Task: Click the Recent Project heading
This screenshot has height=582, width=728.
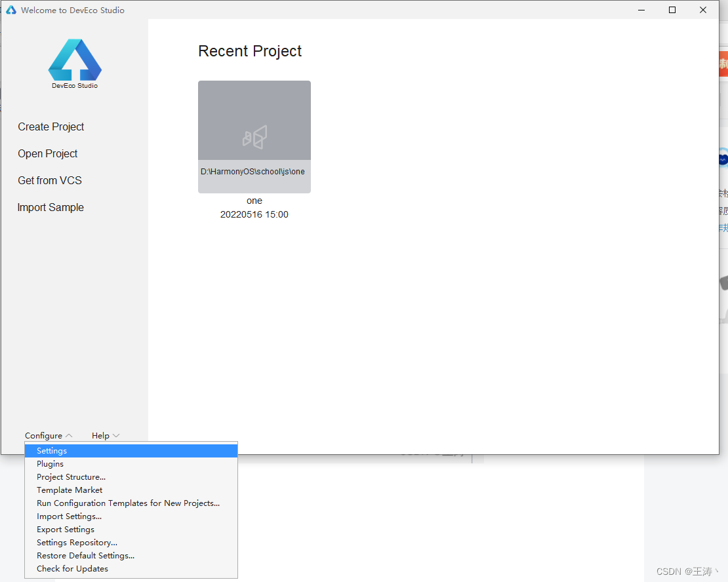Action: coord(250,51)
